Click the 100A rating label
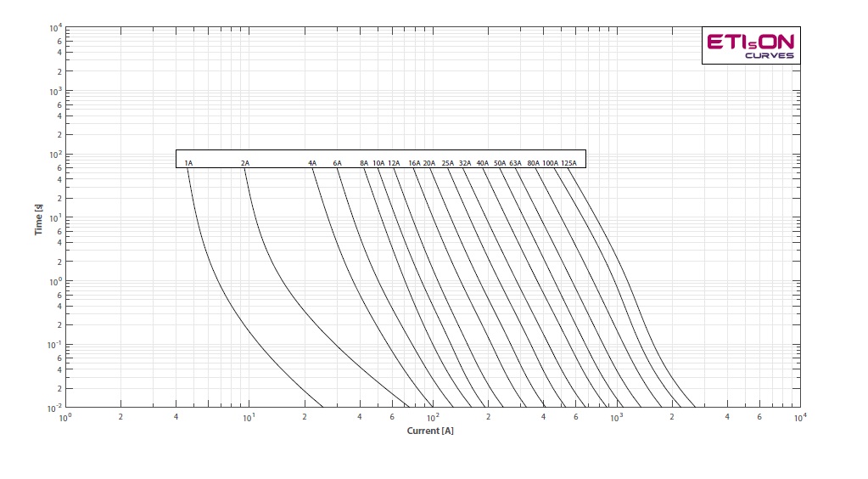The height and width of the screenshot is (479, 868). click(x=551, y=163)
